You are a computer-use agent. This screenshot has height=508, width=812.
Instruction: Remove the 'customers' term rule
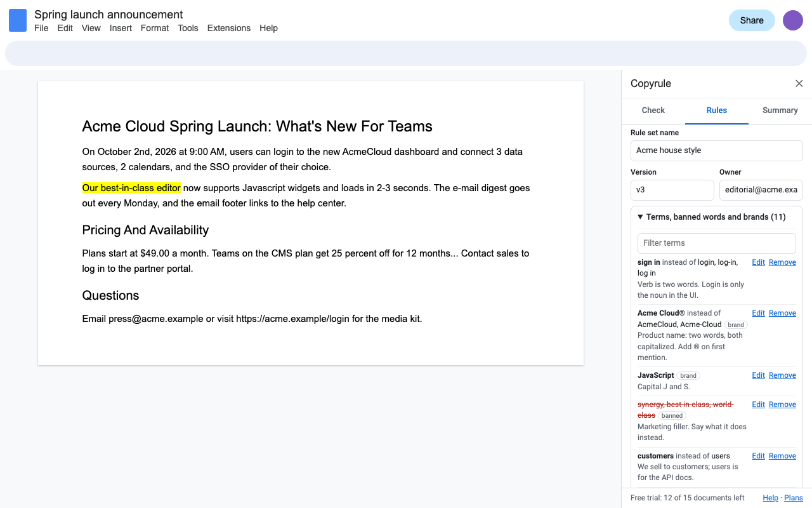pos(782,456)
